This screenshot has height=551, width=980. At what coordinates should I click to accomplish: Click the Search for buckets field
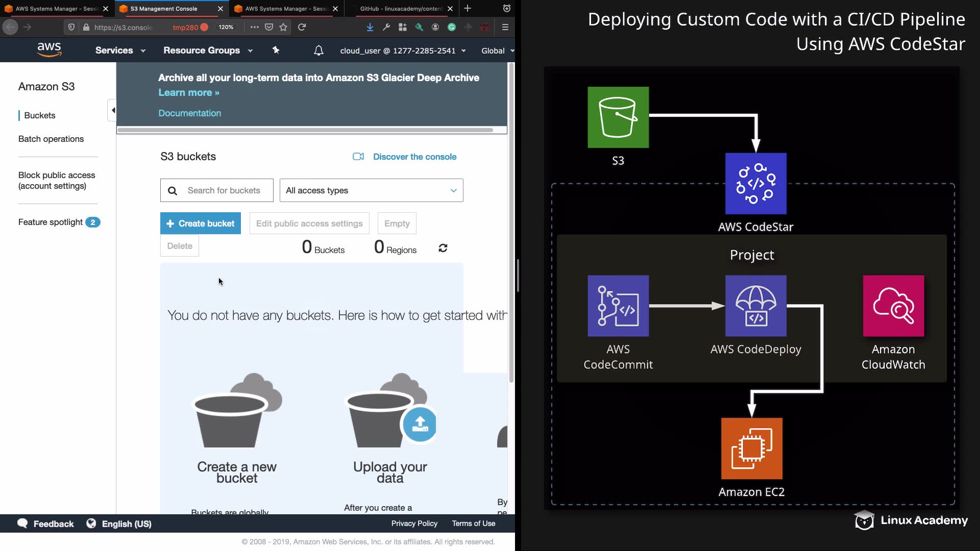coord(224,190)
